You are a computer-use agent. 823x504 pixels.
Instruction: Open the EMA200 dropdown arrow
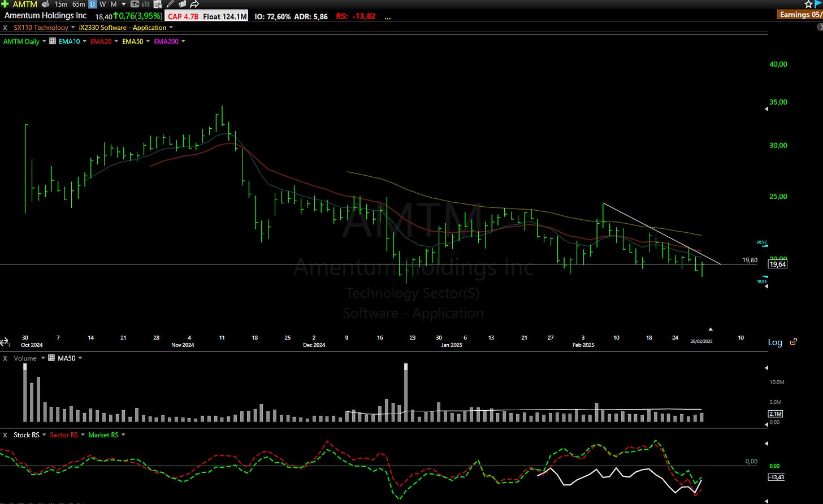(183, 41)
